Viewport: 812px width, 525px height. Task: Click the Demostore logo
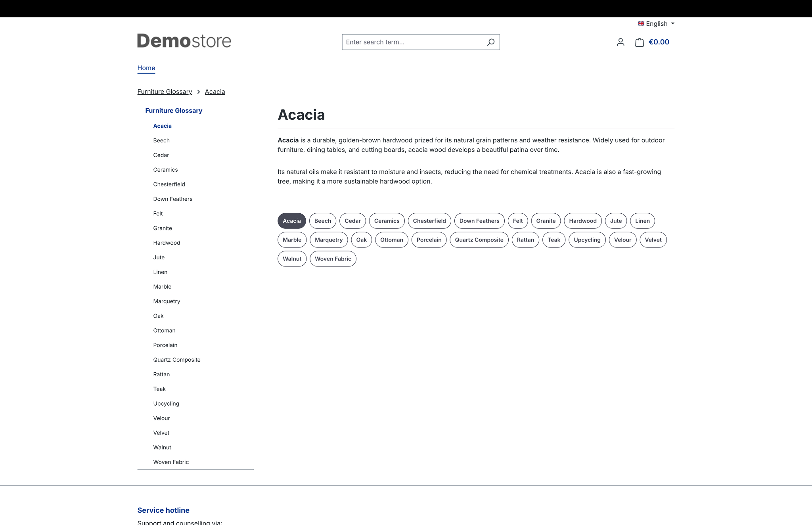click(184, 41)
